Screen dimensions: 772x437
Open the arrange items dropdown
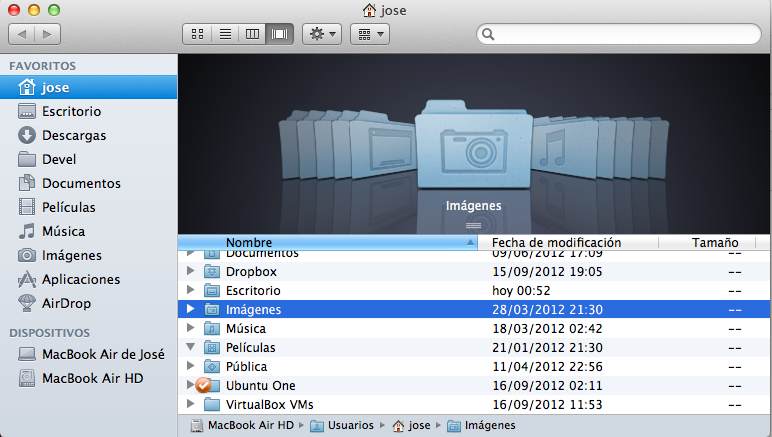(369, 34)
